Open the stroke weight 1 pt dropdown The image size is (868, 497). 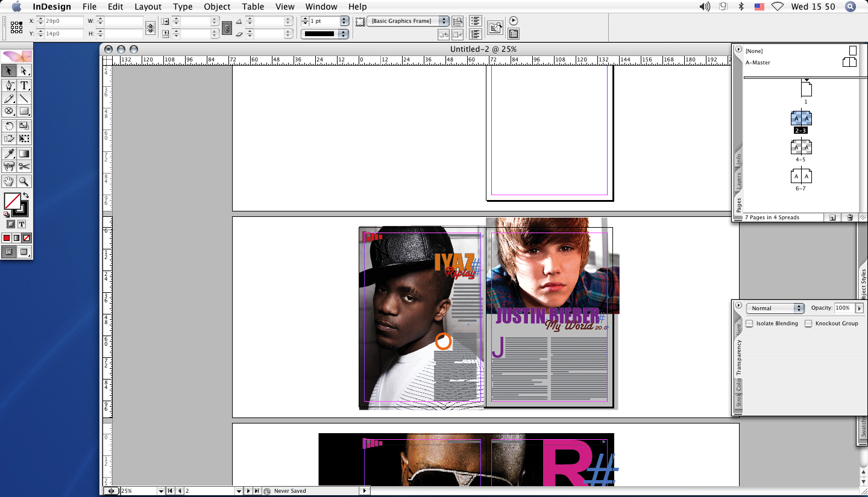(x=344, y=21)
